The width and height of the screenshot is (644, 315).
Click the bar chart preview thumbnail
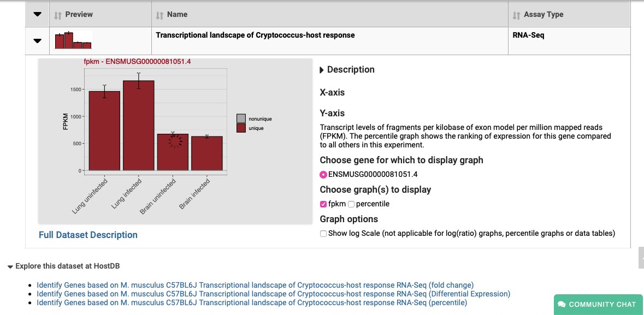[73, 40]
